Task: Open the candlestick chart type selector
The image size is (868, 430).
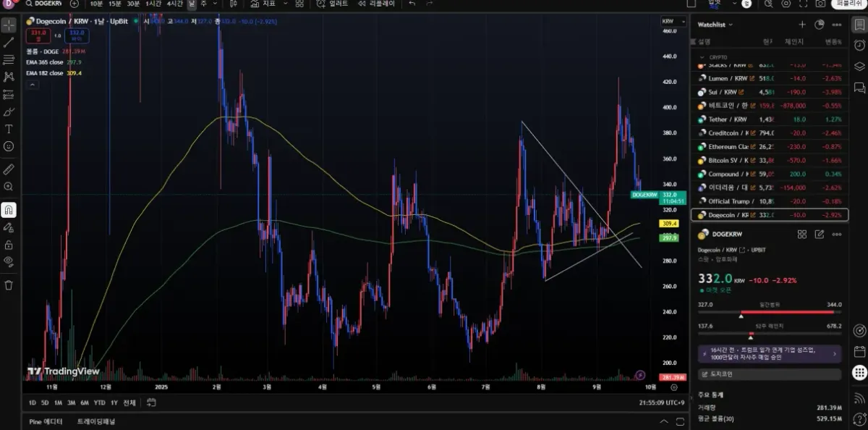Action: pos(234,4)
